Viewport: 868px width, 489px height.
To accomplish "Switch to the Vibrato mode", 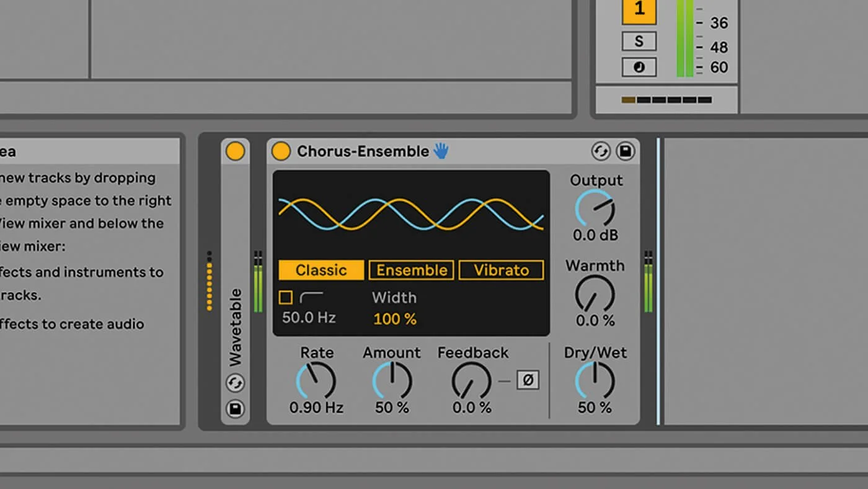I will [501, 270].
